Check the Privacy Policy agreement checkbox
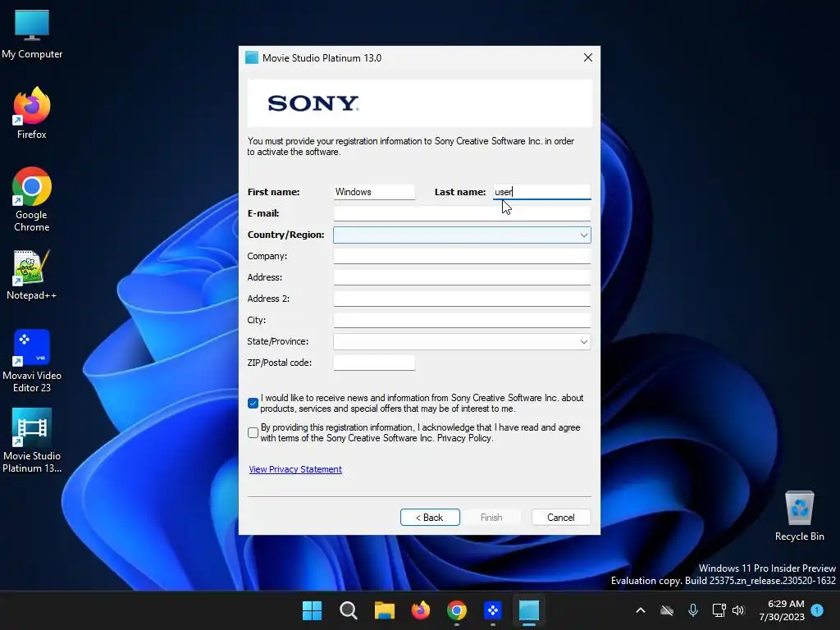 pyautogui.click(x=253, y=432)
